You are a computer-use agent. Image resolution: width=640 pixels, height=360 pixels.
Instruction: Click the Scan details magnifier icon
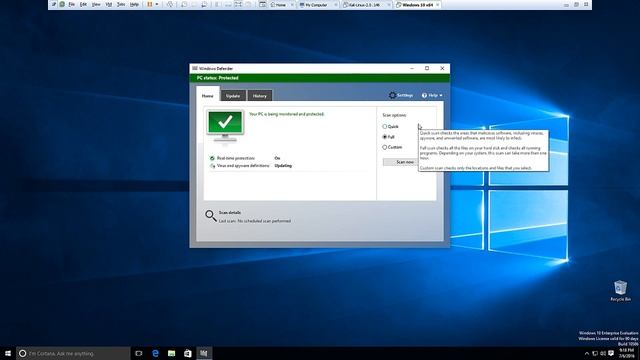point(211,216)
